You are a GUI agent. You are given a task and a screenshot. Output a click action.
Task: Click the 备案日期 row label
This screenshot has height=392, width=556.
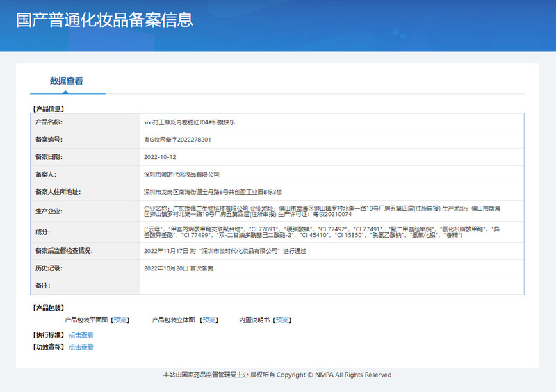(x=49, y=157)
